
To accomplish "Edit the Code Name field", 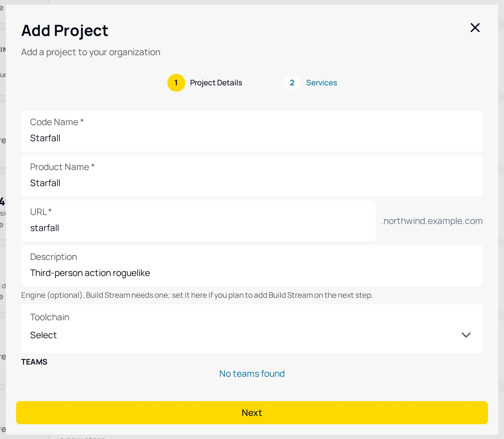I will (x=252, y=131).
